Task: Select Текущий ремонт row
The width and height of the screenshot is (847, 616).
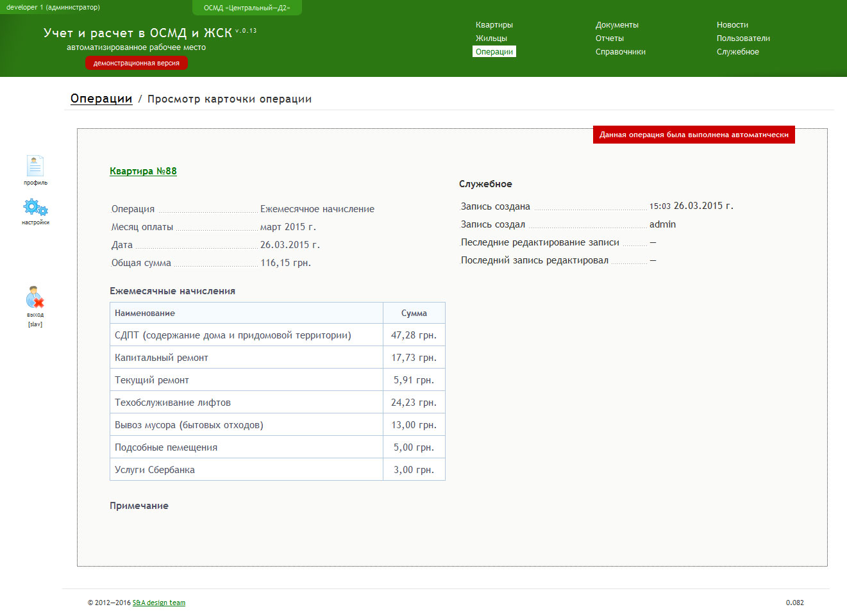Action: (278, 380)
